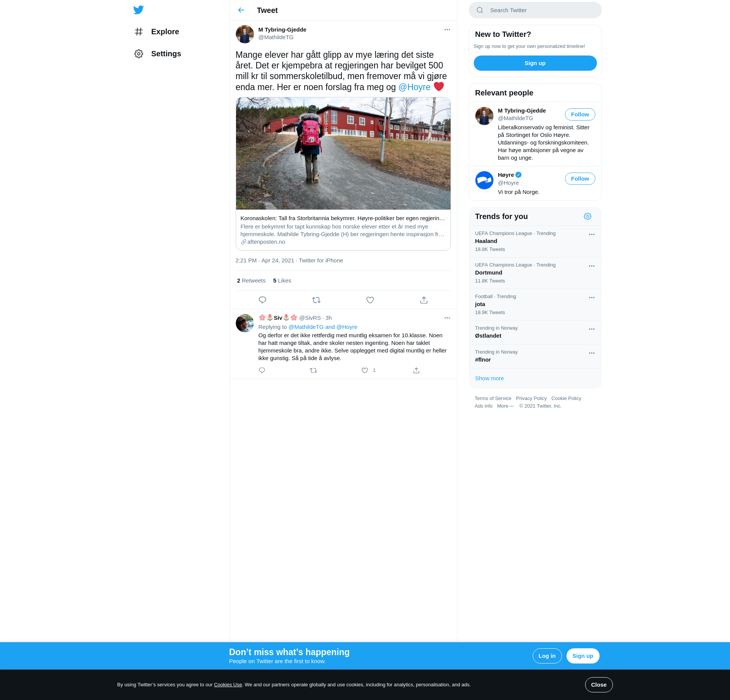Click the Twitter bird logo
730x700 pixels.
click(138, 10)
